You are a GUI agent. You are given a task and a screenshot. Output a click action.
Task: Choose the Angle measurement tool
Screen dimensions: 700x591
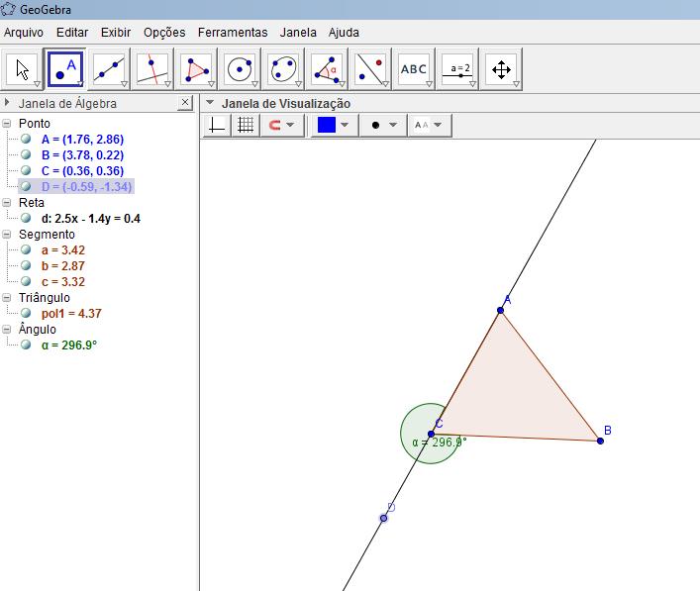(x=327, y=68)
